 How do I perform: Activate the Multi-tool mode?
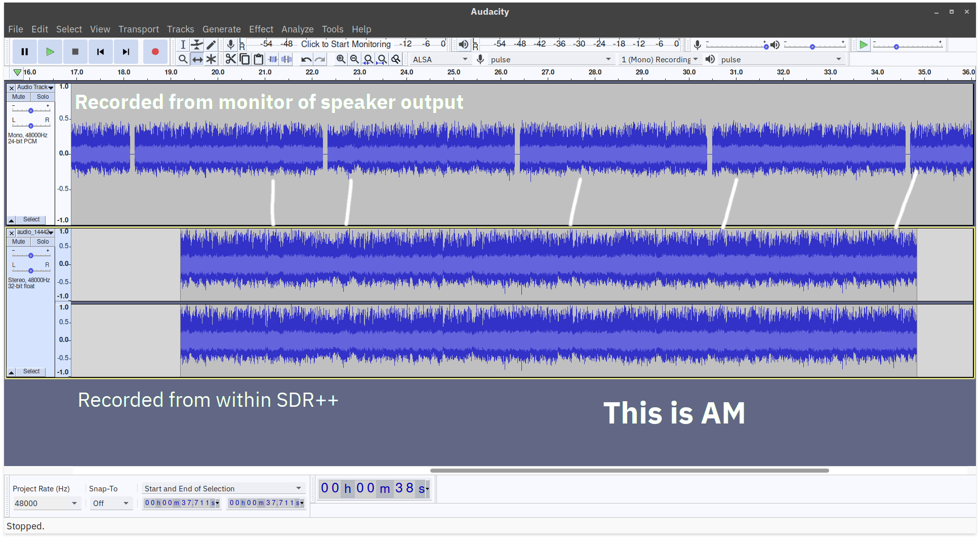click(x=211, y=59)
